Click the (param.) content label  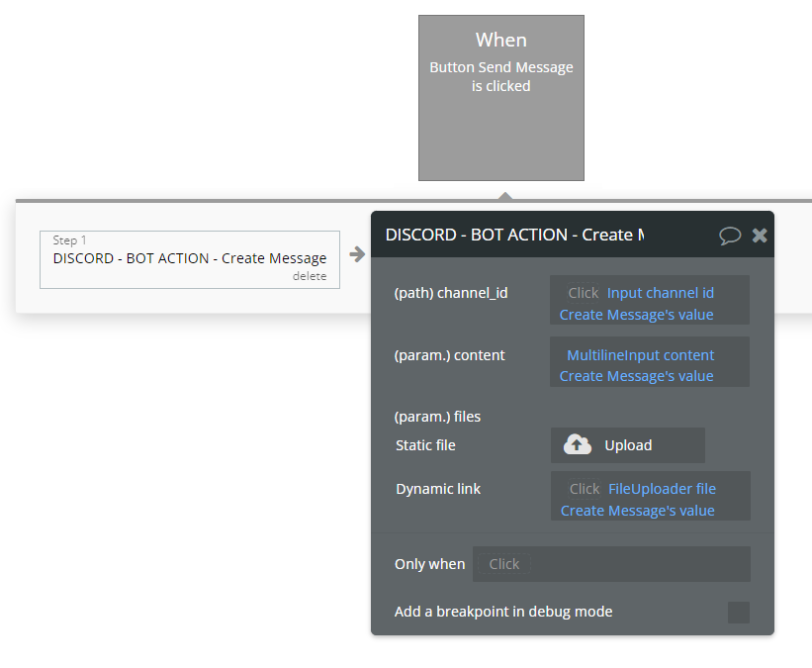[449, 355]
